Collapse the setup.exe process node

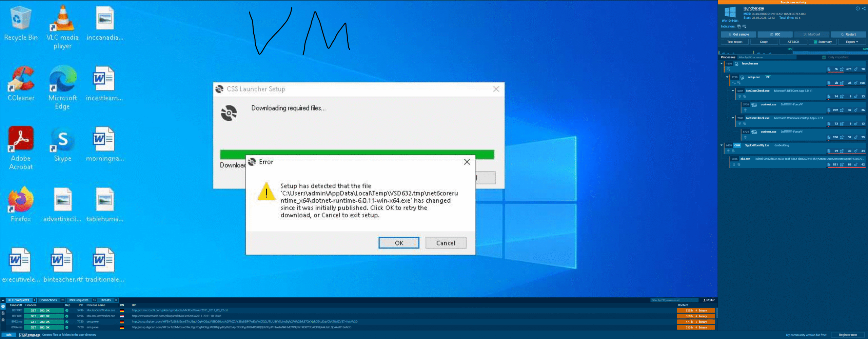[727, 77]
